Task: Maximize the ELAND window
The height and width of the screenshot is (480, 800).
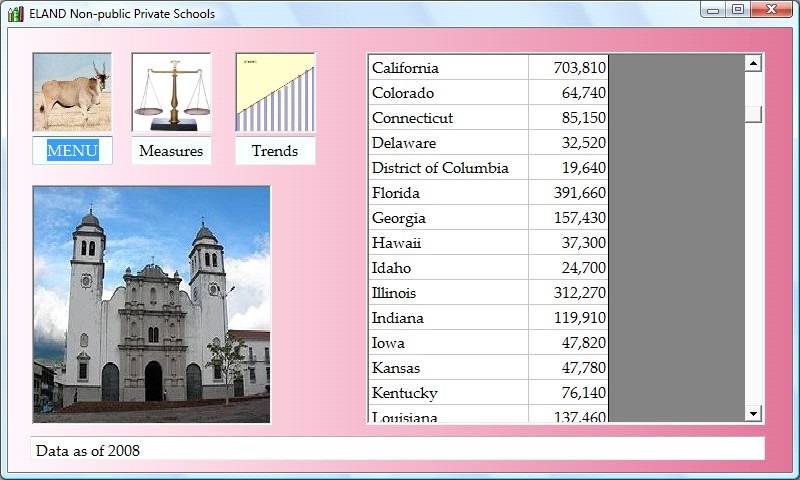Action: 738,10
